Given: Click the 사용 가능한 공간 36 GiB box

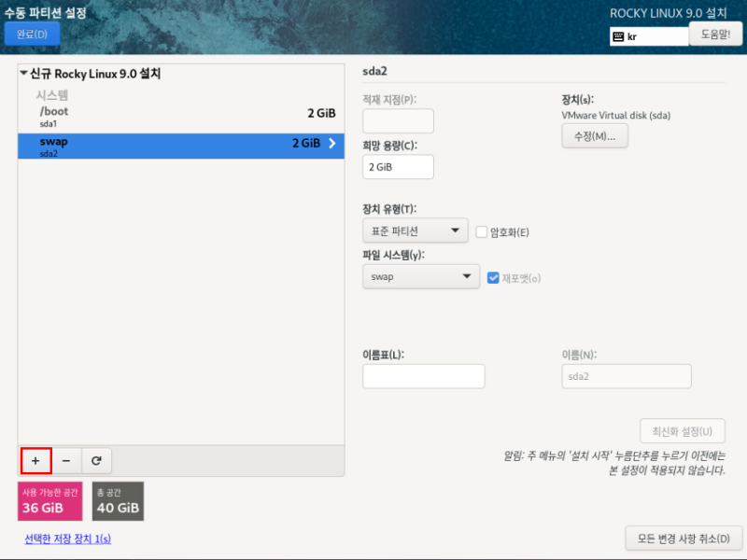Looking at the screenshot, I should click(x=50, y=501).
